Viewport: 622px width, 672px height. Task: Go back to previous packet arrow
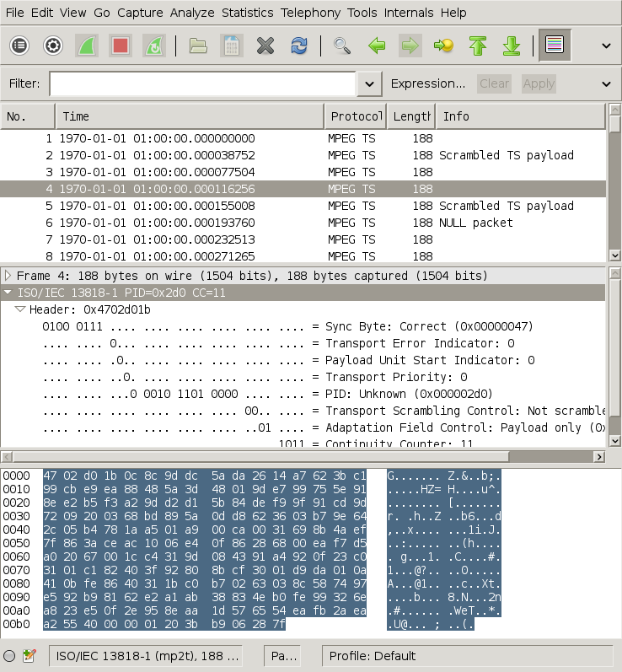click(377, 46)
